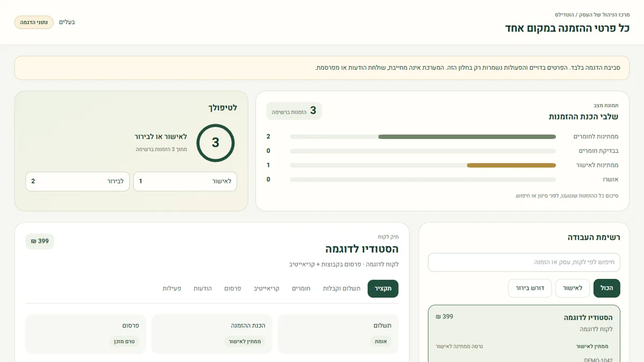Image resolution: width=644 pixels, height=362 pixels.
Task: Click the לאישור count card
Action: coord(185,181)
